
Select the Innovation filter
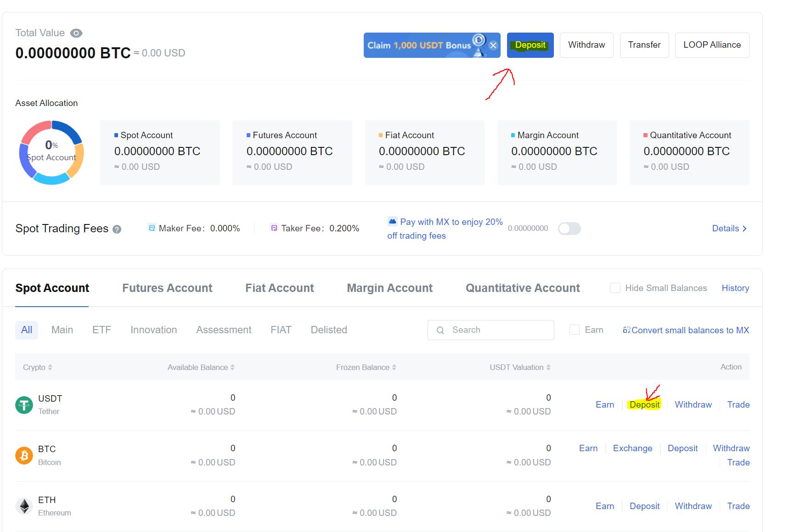[153, 330]
